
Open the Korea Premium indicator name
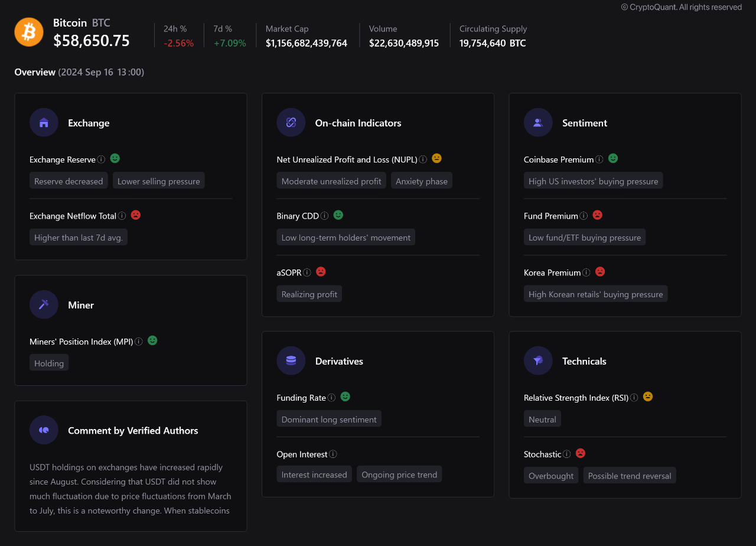tap(552, 273)
